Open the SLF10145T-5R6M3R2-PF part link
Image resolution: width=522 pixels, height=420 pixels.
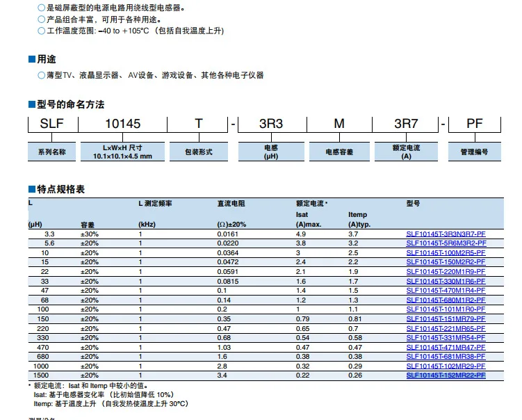[446, 243]
